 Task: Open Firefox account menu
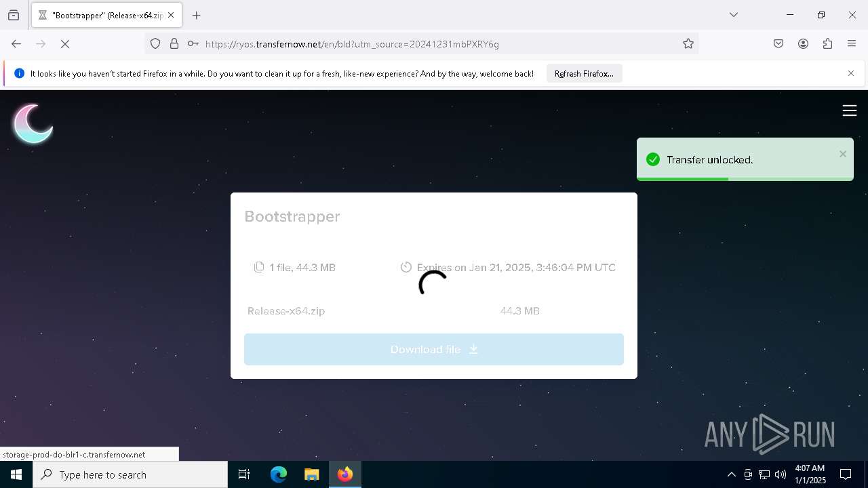(803, 44)
